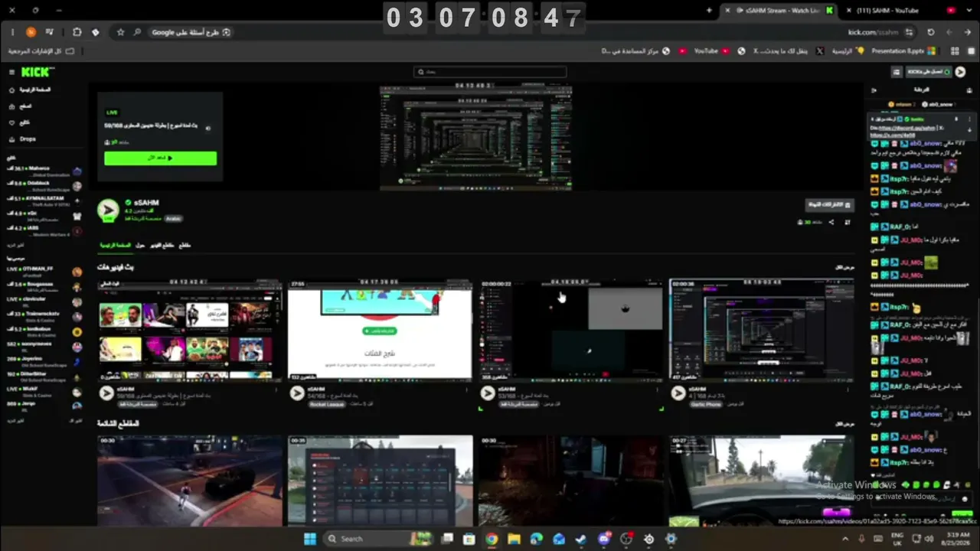Open Settings gear on the taskbar
The height and width of the screenshot is (551, 980).
coord(671,539)
